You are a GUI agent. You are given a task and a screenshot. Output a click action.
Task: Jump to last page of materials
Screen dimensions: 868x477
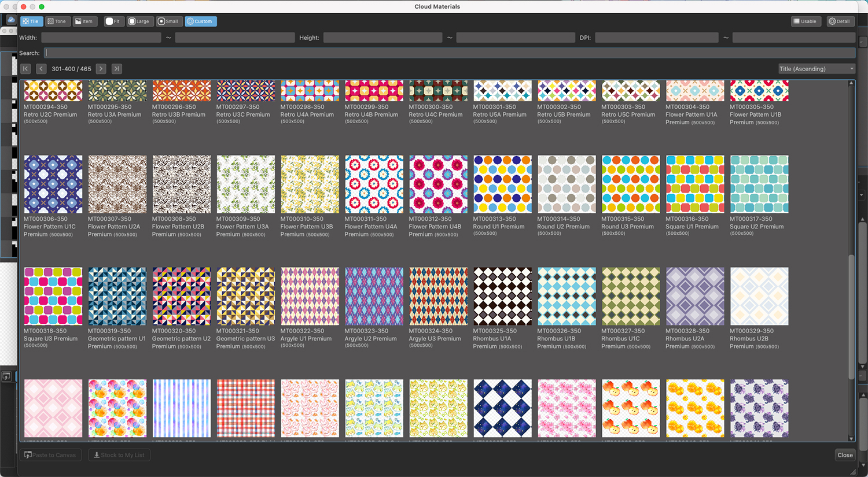116,69
